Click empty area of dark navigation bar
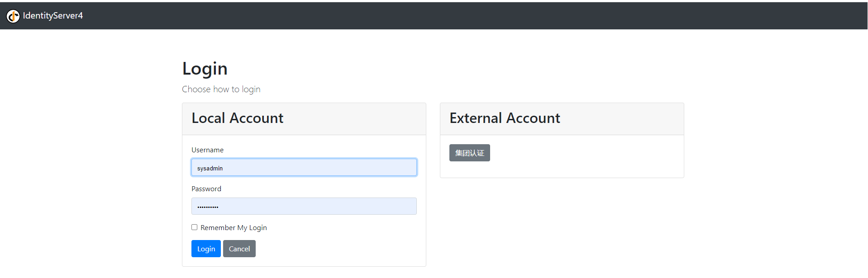Screen dimensions: 868x278 coord(453,16)
